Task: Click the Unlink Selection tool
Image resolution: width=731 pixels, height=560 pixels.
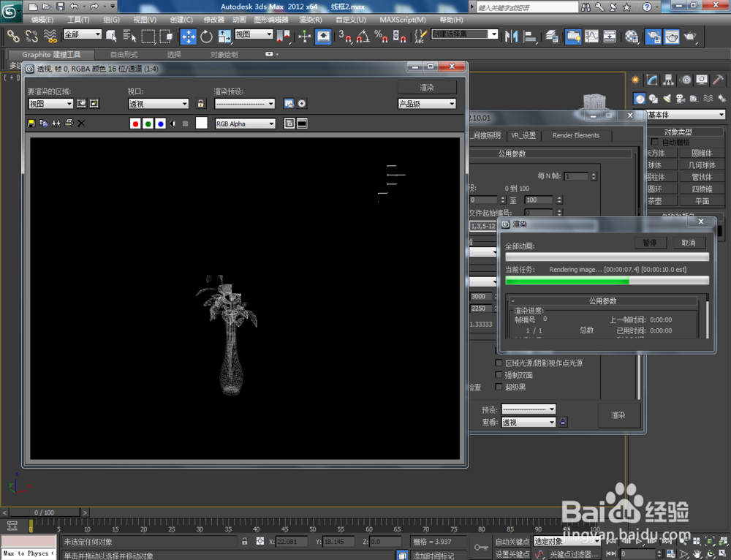Action: 31,37
